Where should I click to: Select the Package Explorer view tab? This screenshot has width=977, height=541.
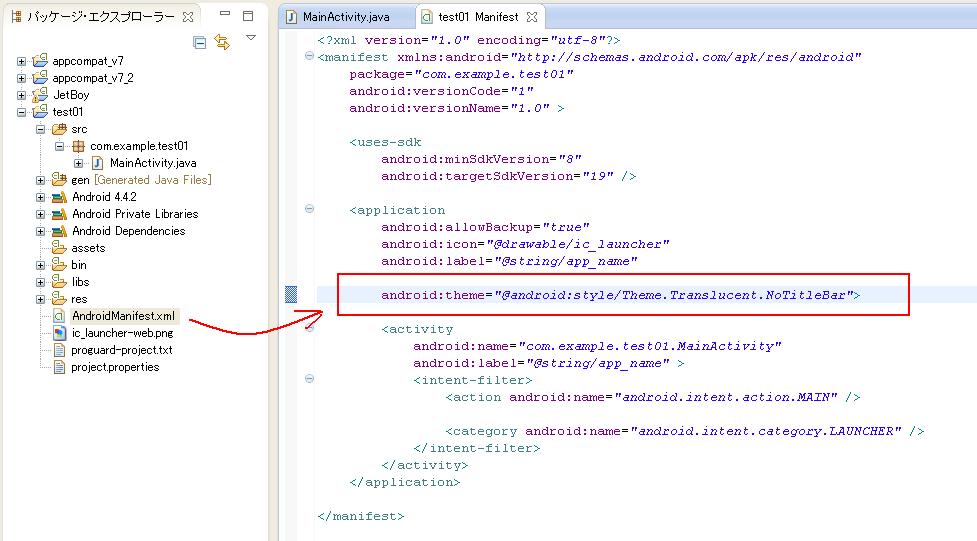click(102, 17)
